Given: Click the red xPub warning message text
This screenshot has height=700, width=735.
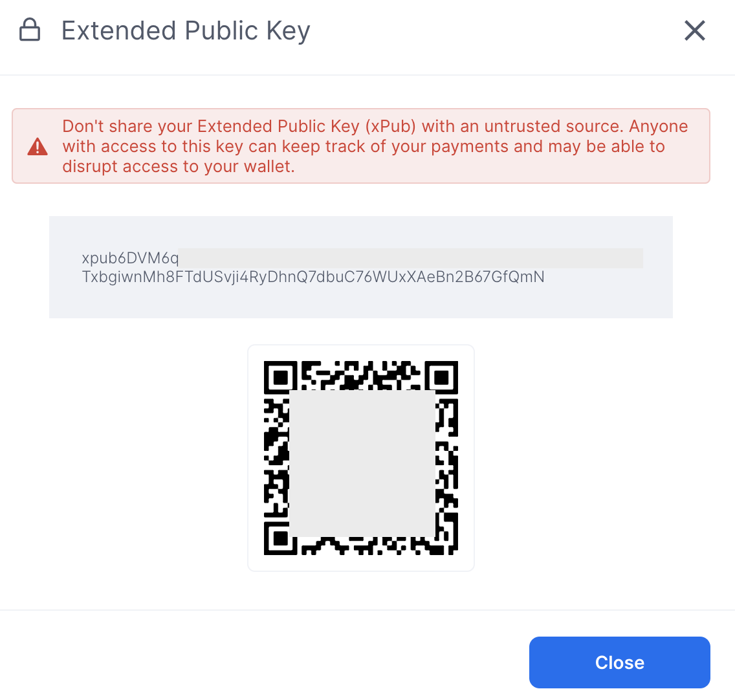Looking at the screenshot, I should [x=375, y=146].
